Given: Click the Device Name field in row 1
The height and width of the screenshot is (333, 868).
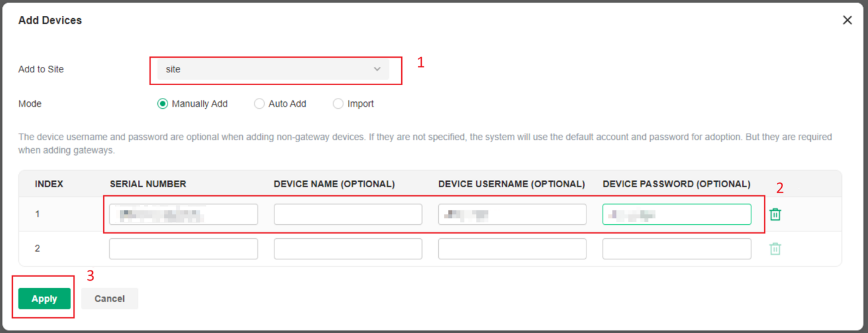Looking at the screenshot, I should pos(348,215).
